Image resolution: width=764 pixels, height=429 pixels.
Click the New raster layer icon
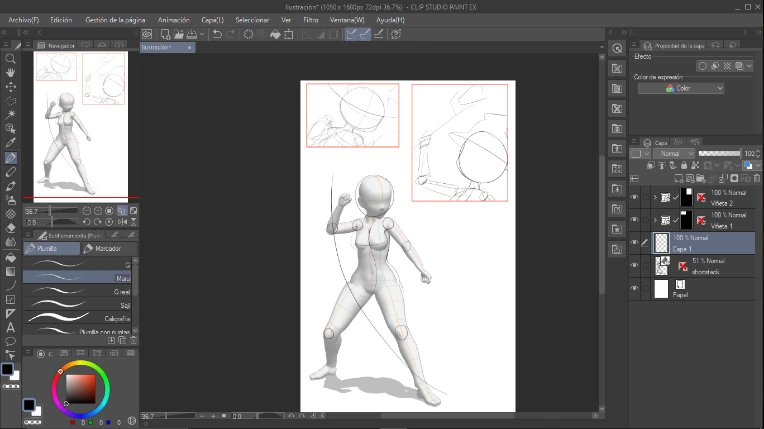(x=678, y=178)
